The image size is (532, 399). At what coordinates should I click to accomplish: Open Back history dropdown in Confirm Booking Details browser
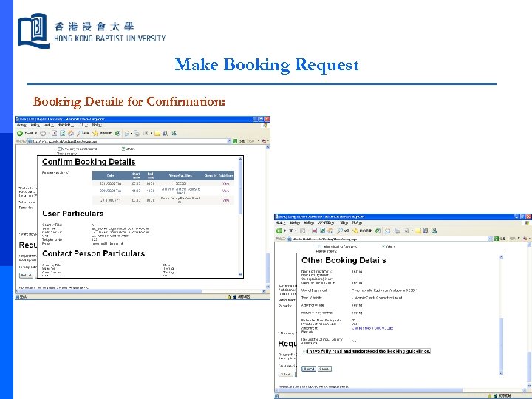(x=36, y=133)
